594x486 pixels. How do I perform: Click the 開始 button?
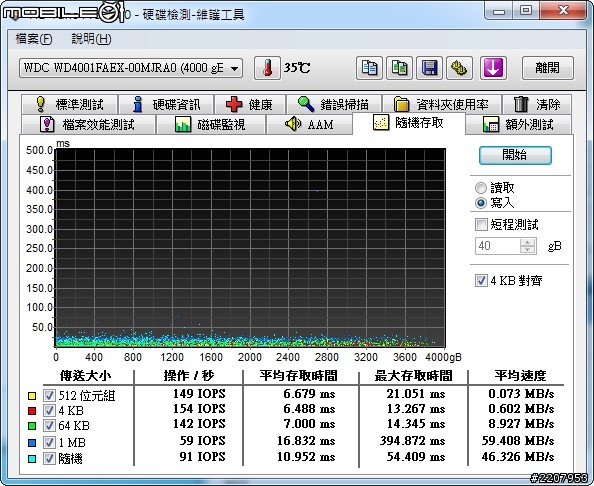(515, 155)
